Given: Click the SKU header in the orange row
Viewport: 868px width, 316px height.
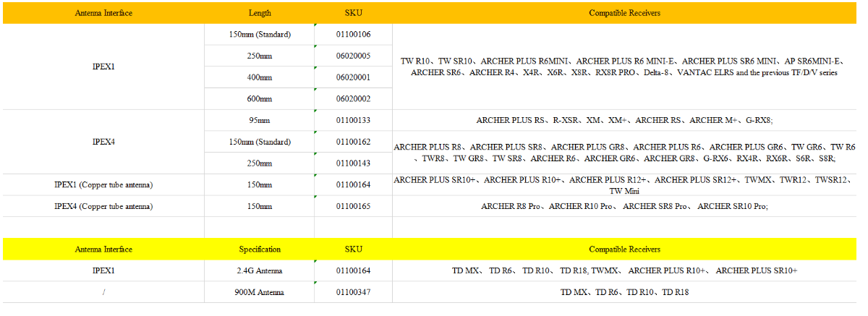Looking at the screenshot, I should (354, 13).
